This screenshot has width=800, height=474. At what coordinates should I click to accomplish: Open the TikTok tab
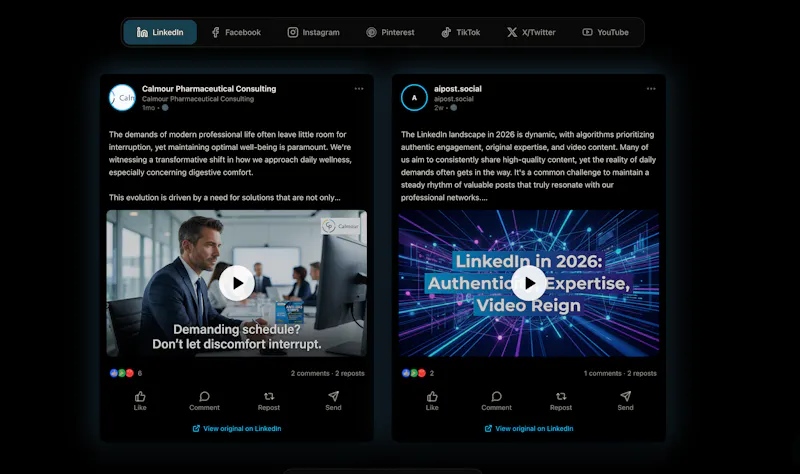pos(461,32)
